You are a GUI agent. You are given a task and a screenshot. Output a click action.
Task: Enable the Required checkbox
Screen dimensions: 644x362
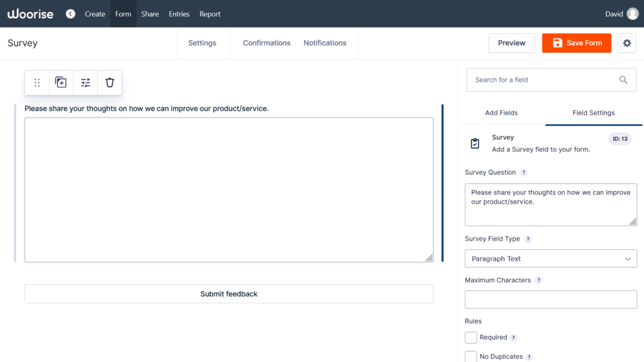pyautogui.click(x=470, y=337)
